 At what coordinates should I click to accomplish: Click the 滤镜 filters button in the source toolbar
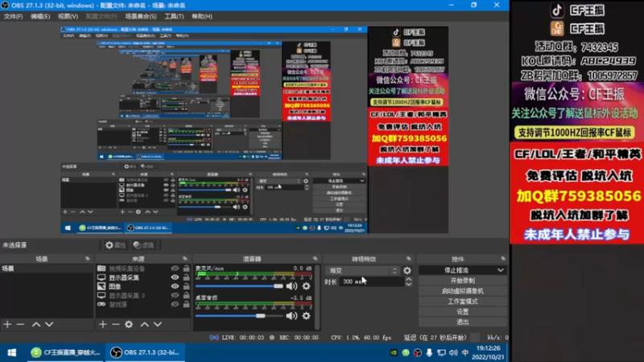click(144, 245)
